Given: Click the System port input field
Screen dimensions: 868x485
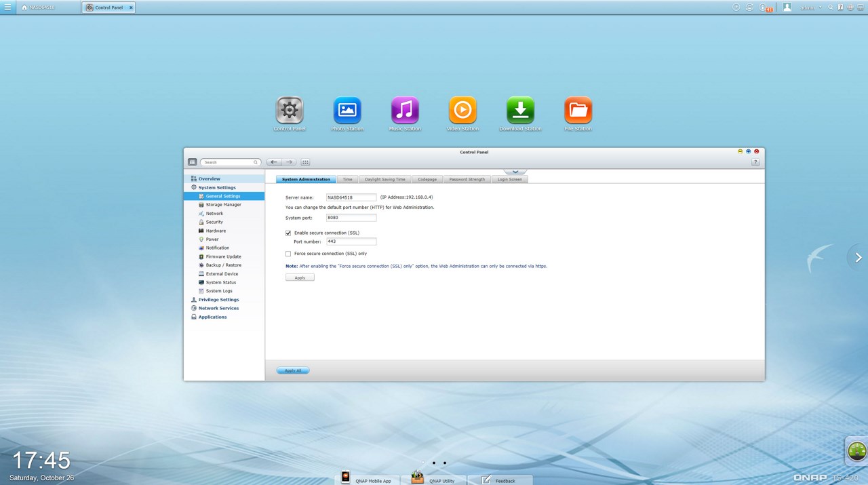Looking at the screenshot, I should pos(351,218).
